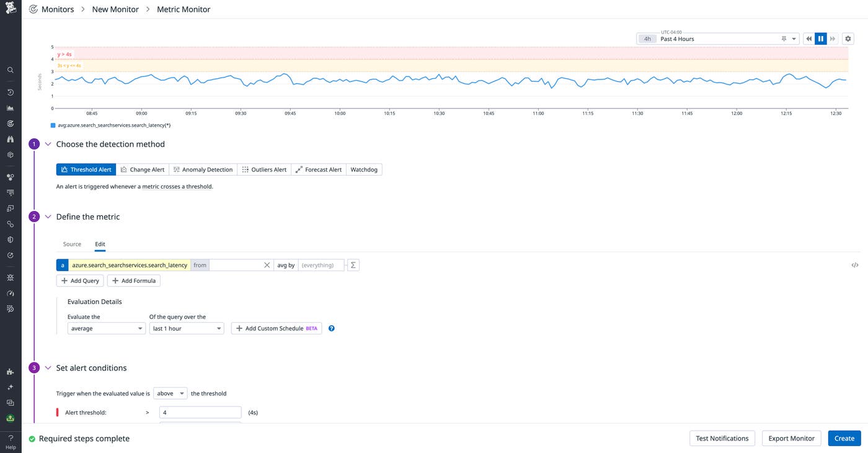This screenshot has width=868, height=453.
Task: Click the Test Notifications button
Action: click(722, 438)
